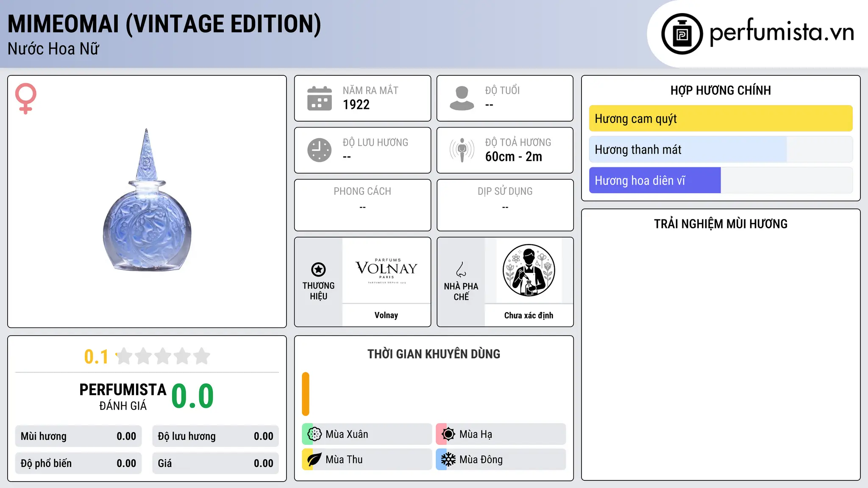Click the Mùi hương 0.00 score row
The image size is (868, 488).
[78, 436]
